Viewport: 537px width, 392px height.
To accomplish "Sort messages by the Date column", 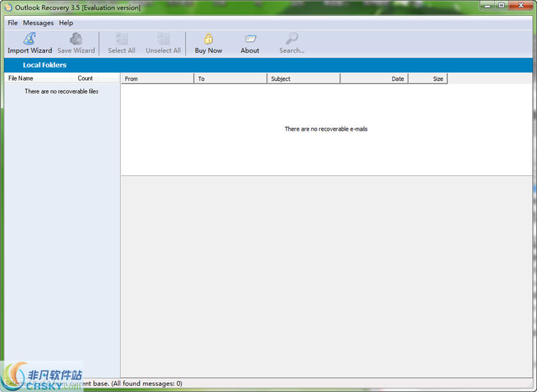I will [374, 79].
